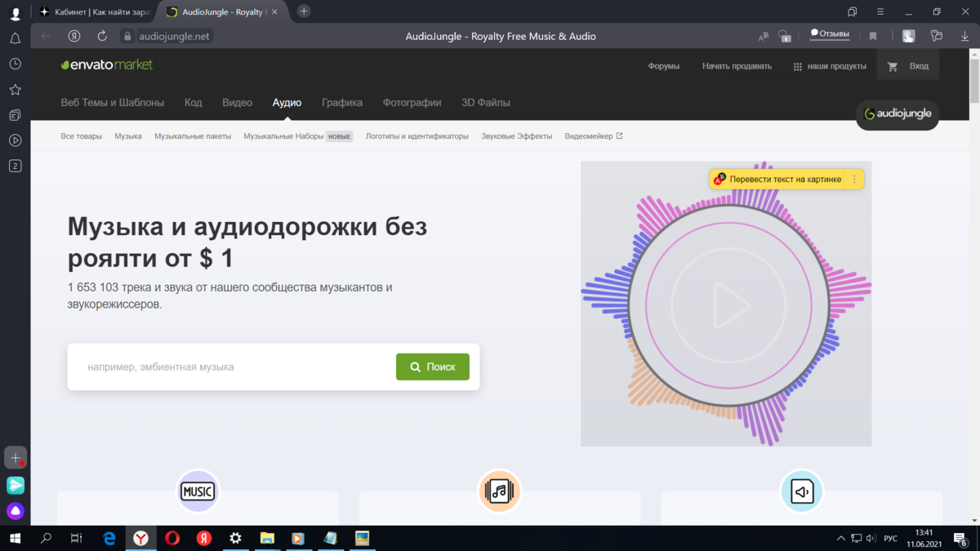Screen dimensions: 980x551
Task: Bookmark this page with ribbon icon
Action: pyautogui.click(x=873, y=36)
